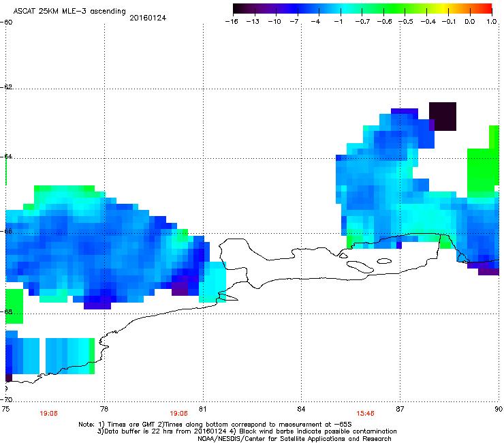Click the 'Times are GMT' note line
Screen dimensions: 504x443
pyautogui.click(x=215, y=425)
